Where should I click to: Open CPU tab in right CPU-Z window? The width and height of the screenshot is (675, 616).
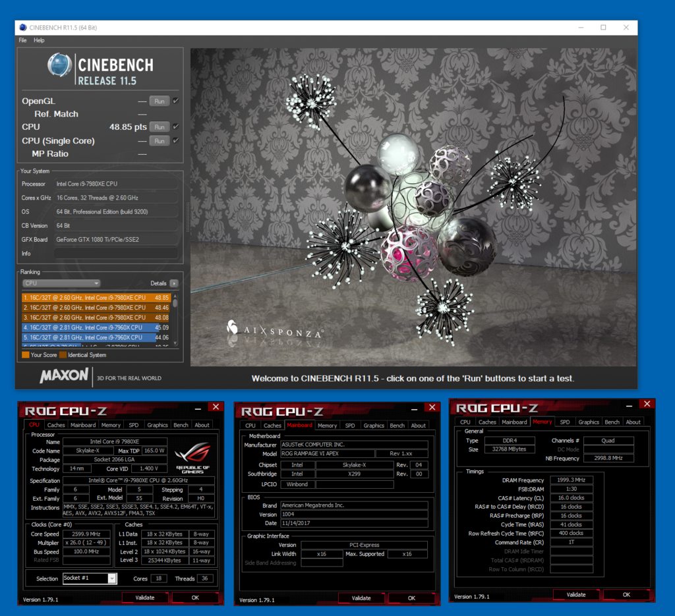[465, 422]
